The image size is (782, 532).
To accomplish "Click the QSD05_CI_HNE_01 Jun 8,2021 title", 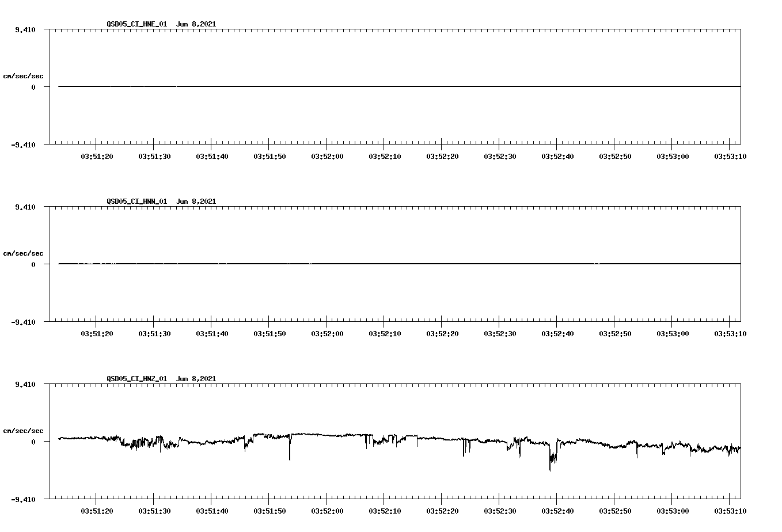I will pyautogui.click(x=161, y=24).
